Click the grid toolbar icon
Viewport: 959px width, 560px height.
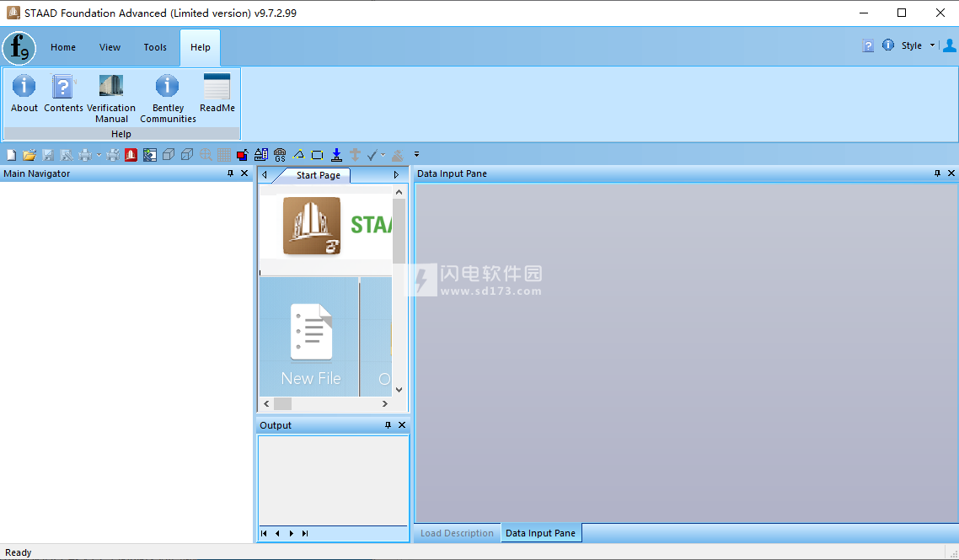[224, 155]
